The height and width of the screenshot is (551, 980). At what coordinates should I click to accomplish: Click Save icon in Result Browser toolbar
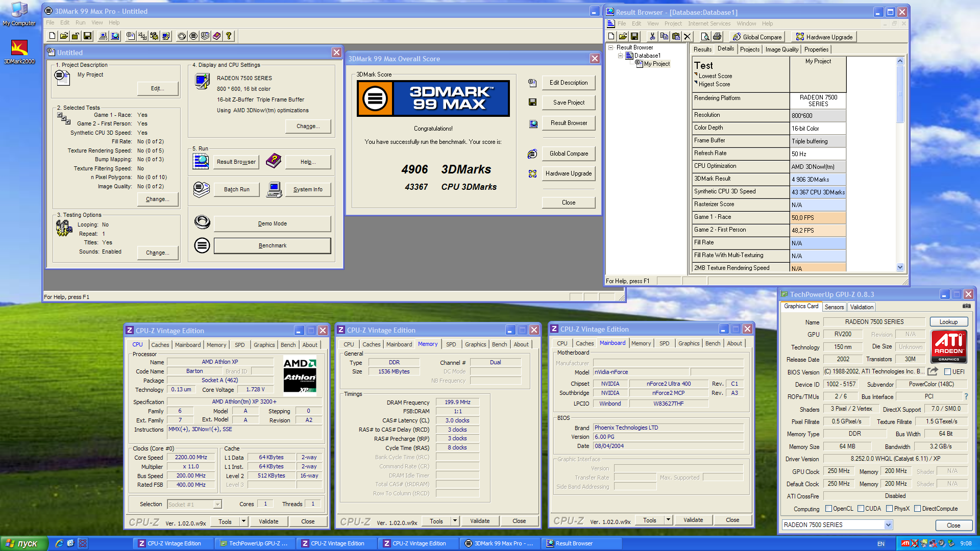pyautogui.click(x=634, y=37)
